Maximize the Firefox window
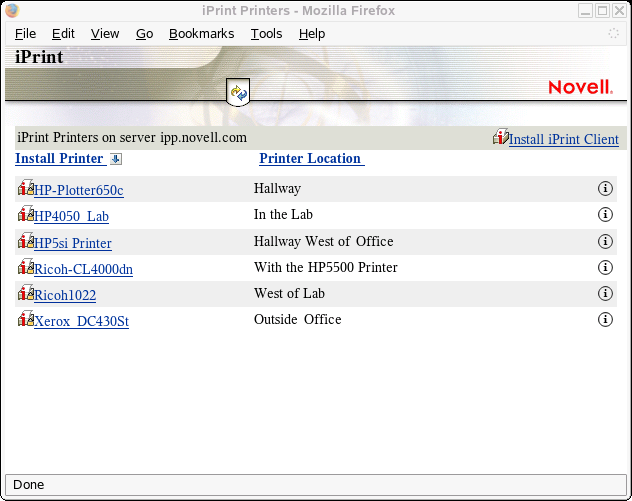 pos(602,10)
